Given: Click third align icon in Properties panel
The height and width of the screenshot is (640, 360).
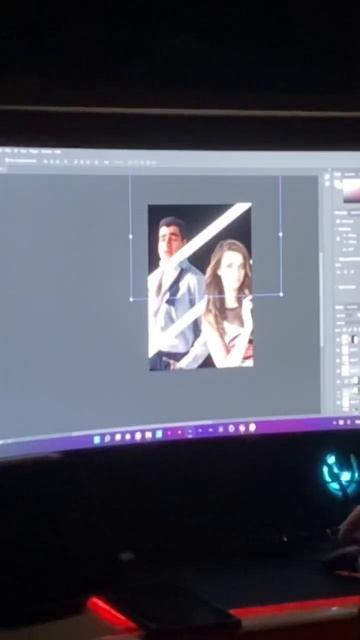Looking at the screenshot, I should coord(352,272).
